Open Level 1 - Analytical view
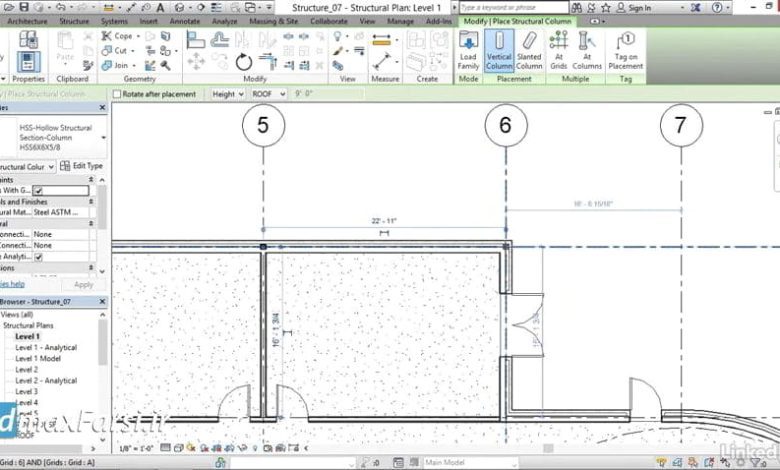Viewport: 780px width, 470px height. (x=46, y=348)
